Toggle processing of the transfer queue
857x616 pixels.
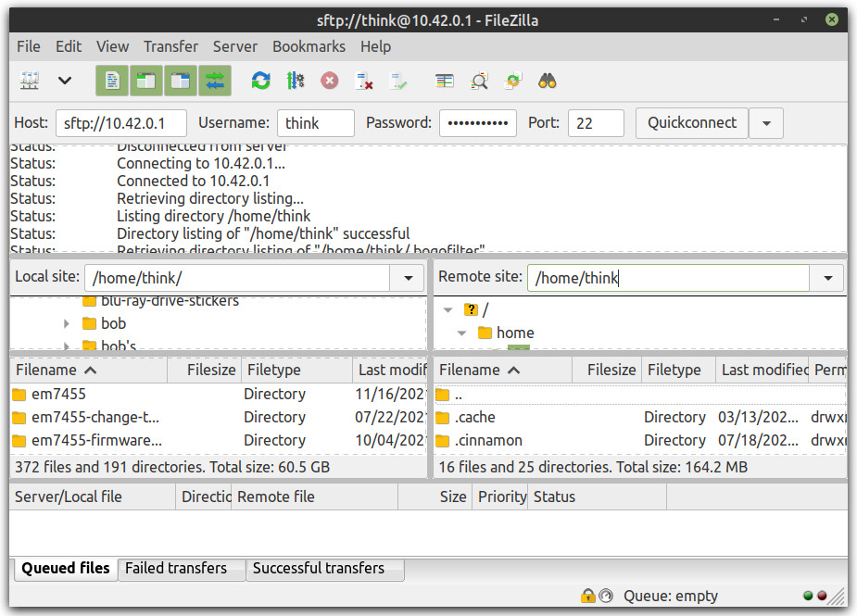[x=296, y=81]
